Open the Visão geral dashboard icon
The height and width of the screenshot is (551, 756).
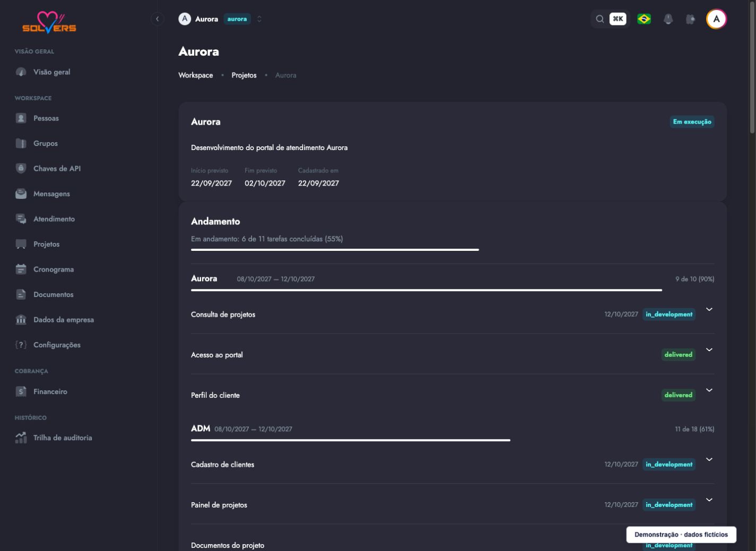21,72
